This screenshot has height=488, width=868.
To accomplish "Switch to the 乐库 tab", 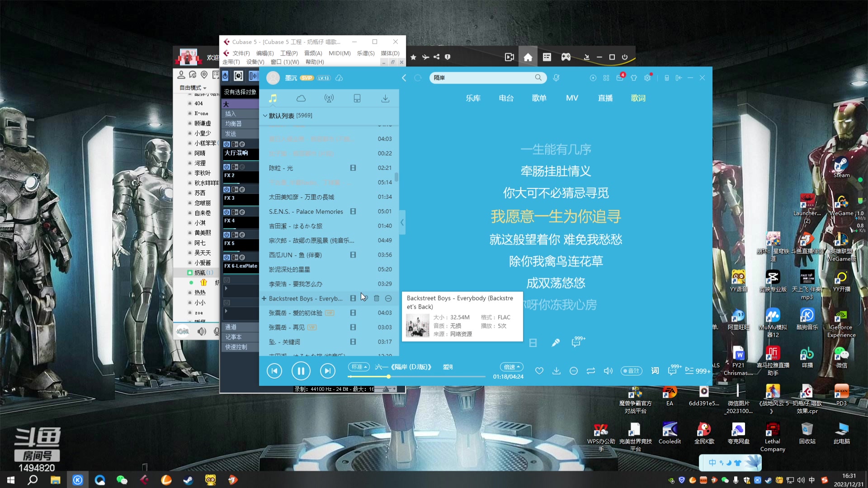I will point(473,98).
